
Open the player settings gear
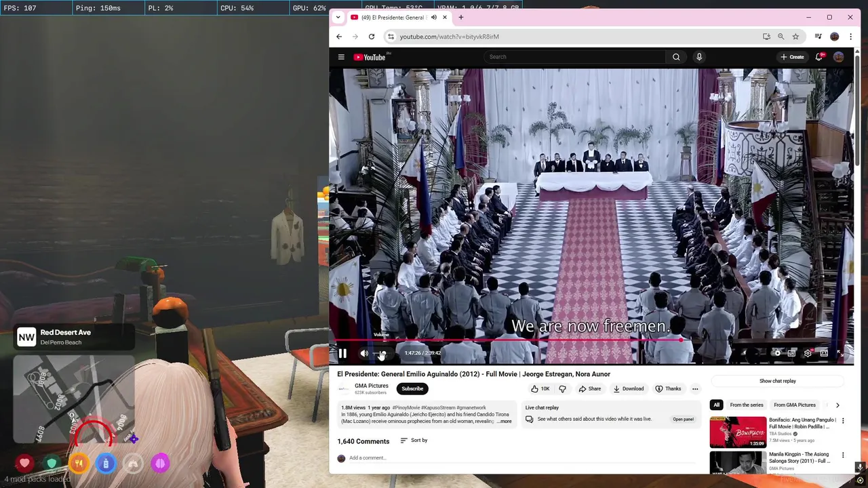(808, 353)
